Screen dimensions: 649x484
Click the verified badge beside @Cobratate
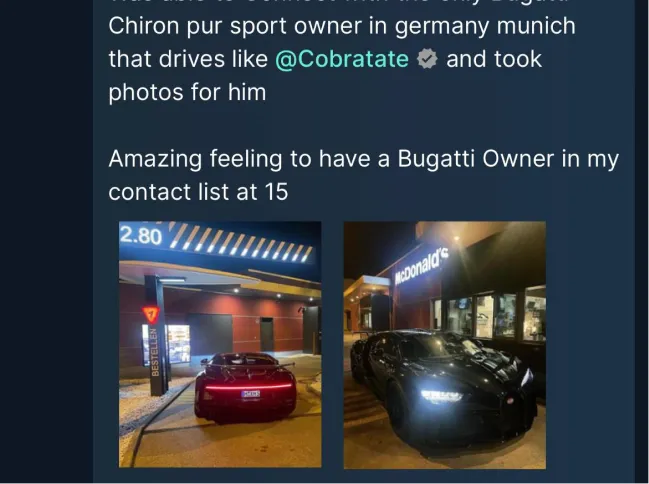pos(427,59)
